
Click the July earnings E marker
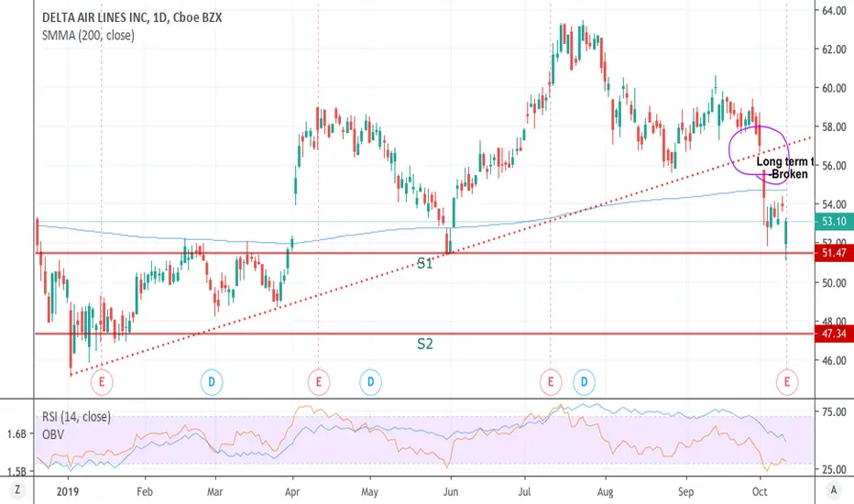(x=551, y=382)
